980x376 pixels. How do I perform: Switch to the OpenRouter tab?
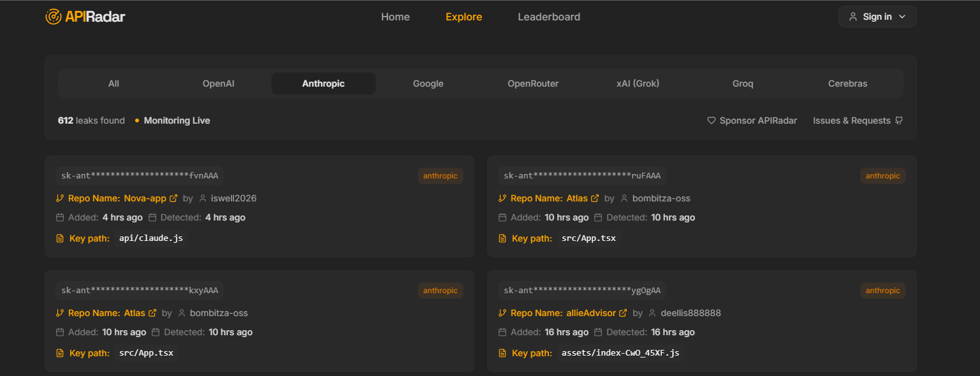click(533, 83)
